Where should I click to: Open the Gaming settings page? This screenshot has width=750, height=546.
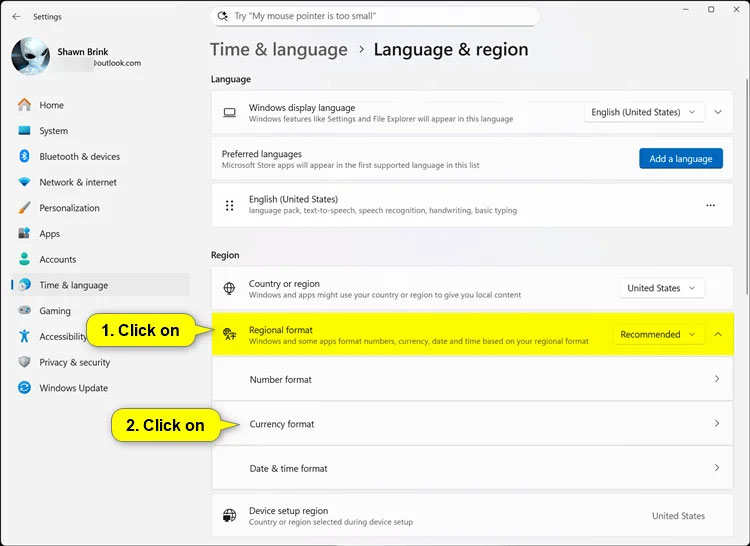coord(55,311)
